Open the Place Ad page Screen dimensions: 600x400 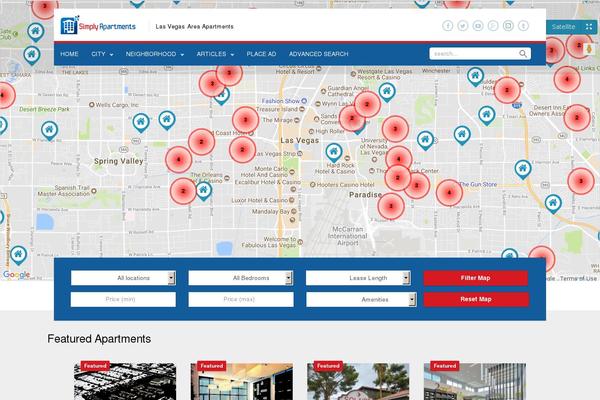[261, 54]
